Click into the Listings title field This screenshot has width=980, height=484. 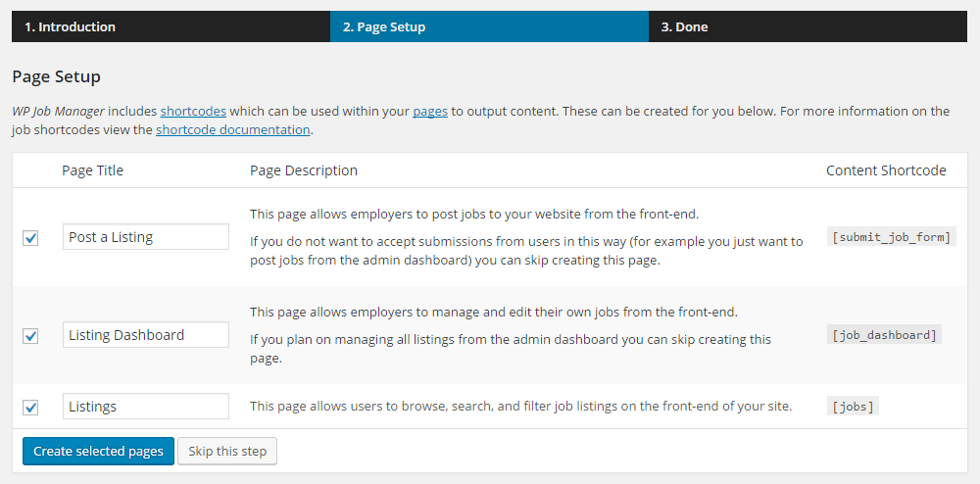tap(145, 407)
